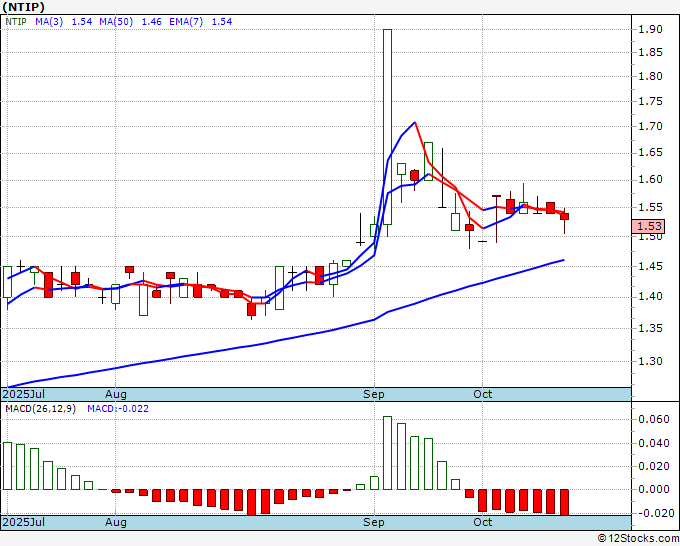
Task: Click the 0.040 MACD axis label
Action: (x=654, y=443)
